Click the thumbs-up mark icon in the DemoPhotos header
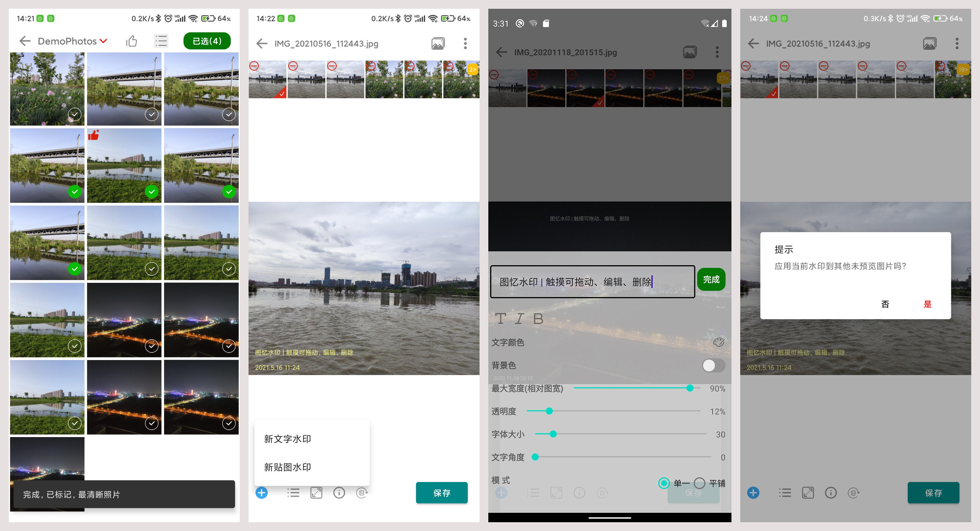The image size is (980, 531). (x=132, y=41)
